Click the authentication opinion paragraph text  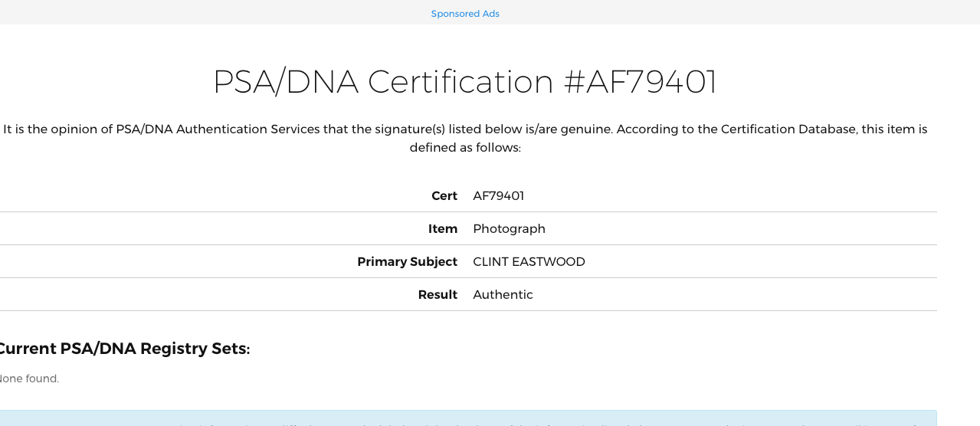coord(464,138)
